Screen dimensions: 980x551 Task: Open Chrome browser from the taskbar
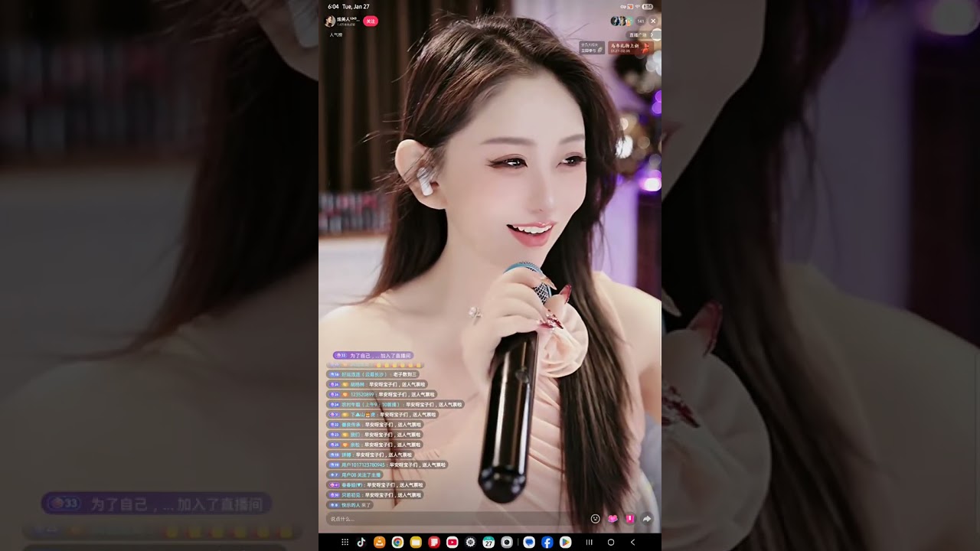pos(397,543)
